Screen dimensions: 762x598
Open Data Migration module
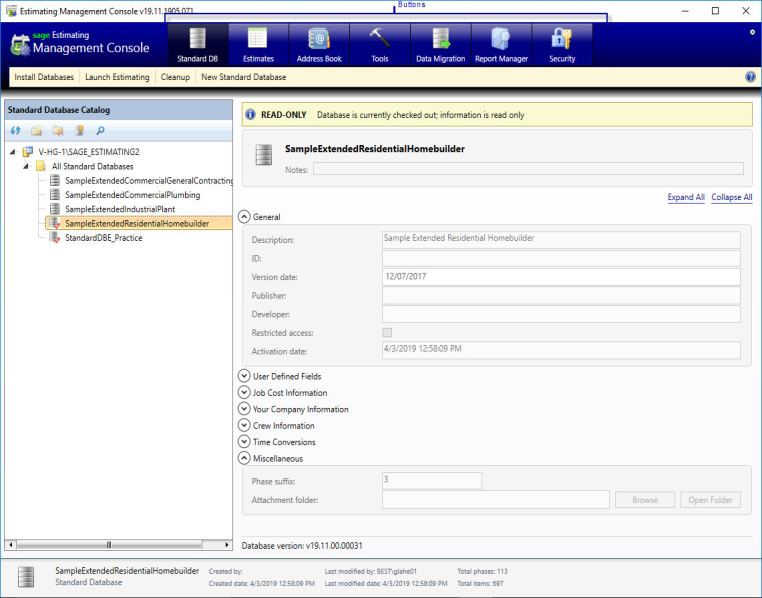click(x=440, y=45)
